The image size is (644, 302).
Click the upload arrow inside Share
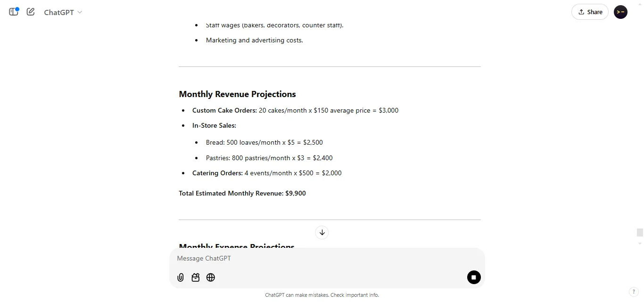click(581, 11)
